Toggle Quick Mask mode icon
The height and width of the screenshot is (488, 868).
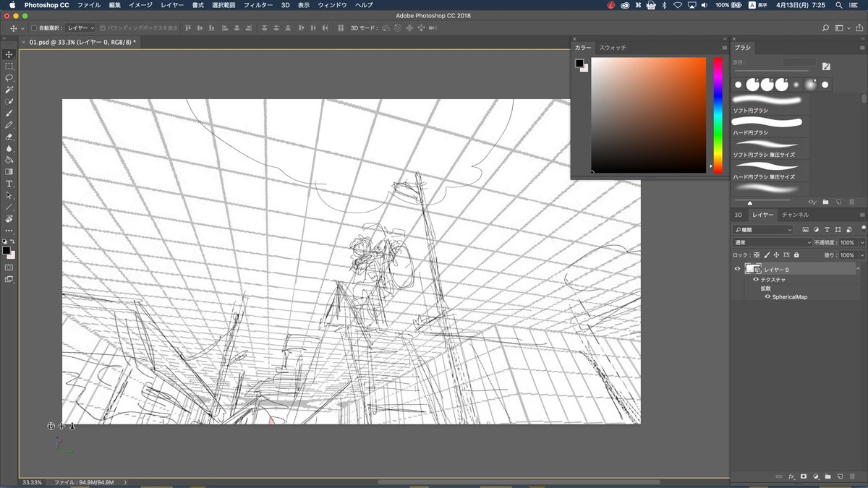click(x=9, y=267)
